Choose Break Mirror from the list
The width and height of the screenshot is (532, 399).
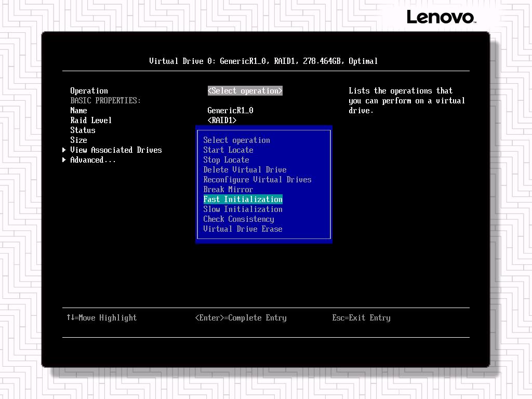(x=228, y=190)
